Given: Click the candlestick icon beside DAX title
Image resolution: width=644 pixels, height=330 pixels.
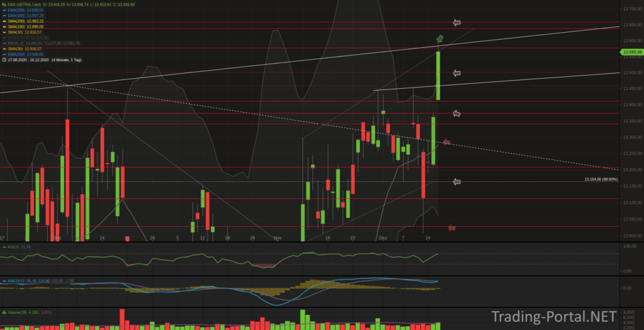Looking at the screenshot, I should (4, 4).
